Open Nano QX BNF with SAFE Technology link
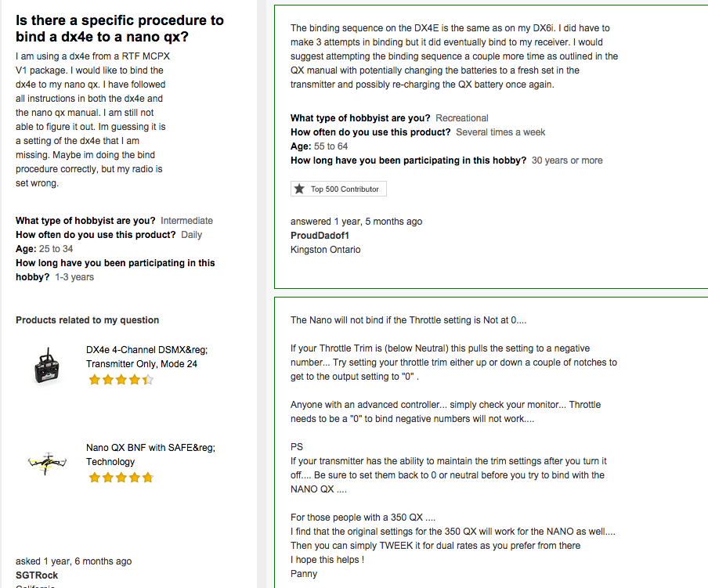708x588 pixels. 150,454
